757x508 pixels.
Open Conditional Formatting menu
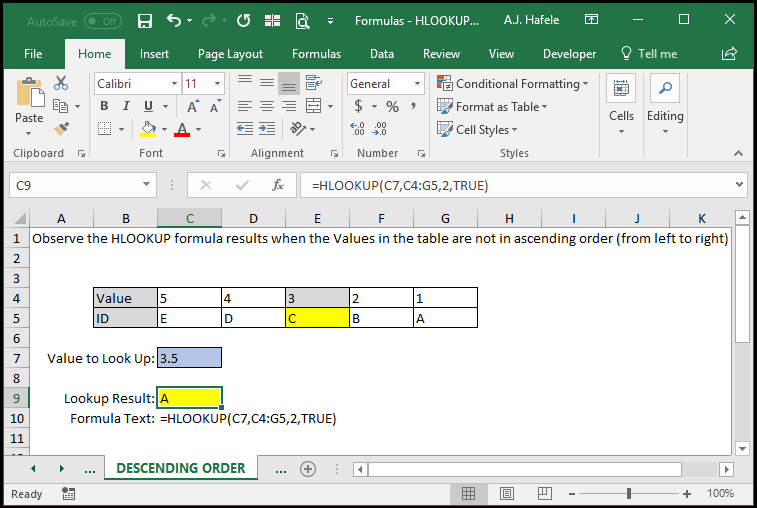tap(513, 84)
